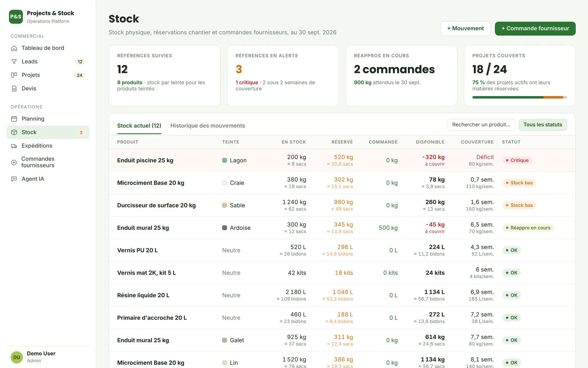Select the Enduit piscine 25 kg row
This screenshot has height=368, width=588.
(342, 160)
